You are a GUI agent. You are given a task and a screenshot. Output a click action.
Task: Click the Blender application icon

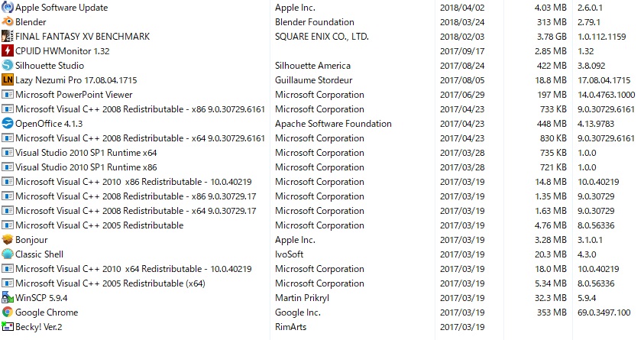[x=8, y=22]
